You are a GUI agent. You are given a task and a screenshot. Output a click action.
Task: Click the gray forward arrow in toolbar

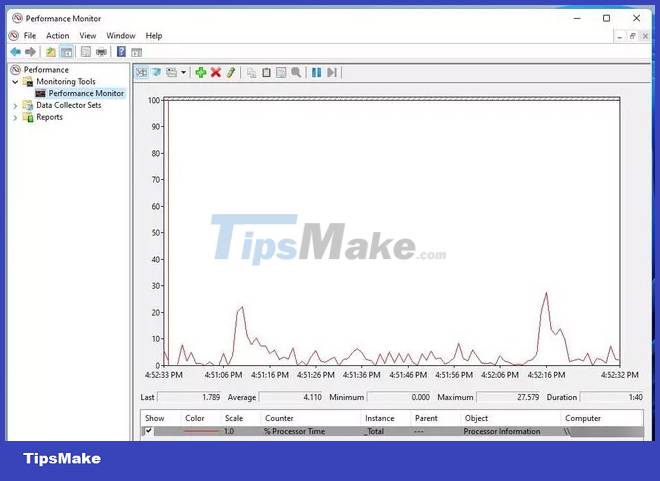point(30,52)
